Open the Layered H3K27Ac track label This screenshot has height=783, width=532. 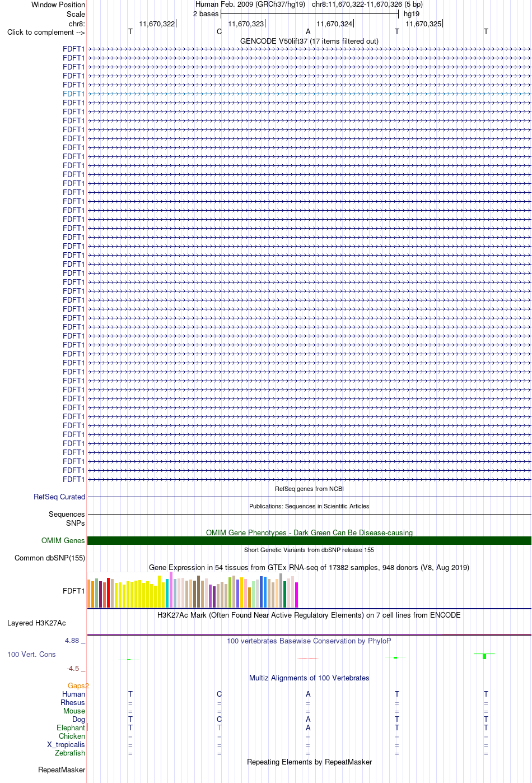point(36,623)
